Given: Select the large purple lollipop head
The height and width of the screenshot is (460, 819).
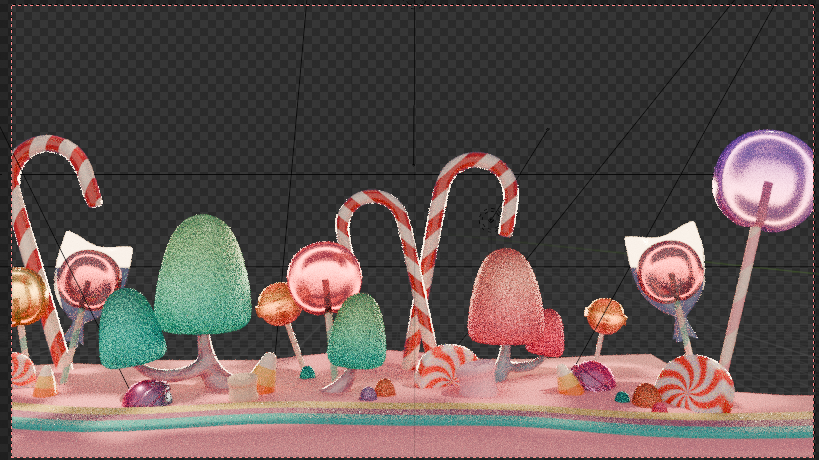Looking at the screenshot, I should [765, 175].
